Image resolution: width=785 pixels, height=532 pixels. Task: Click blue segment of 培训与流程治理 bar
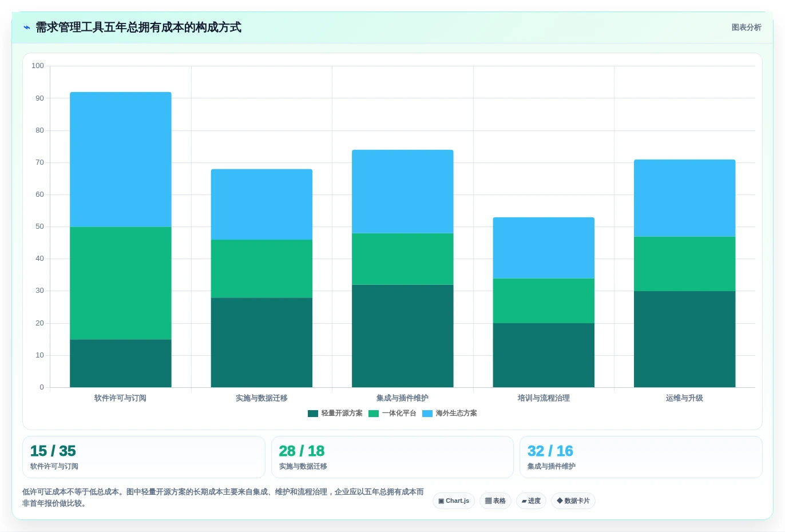point(544,248)
